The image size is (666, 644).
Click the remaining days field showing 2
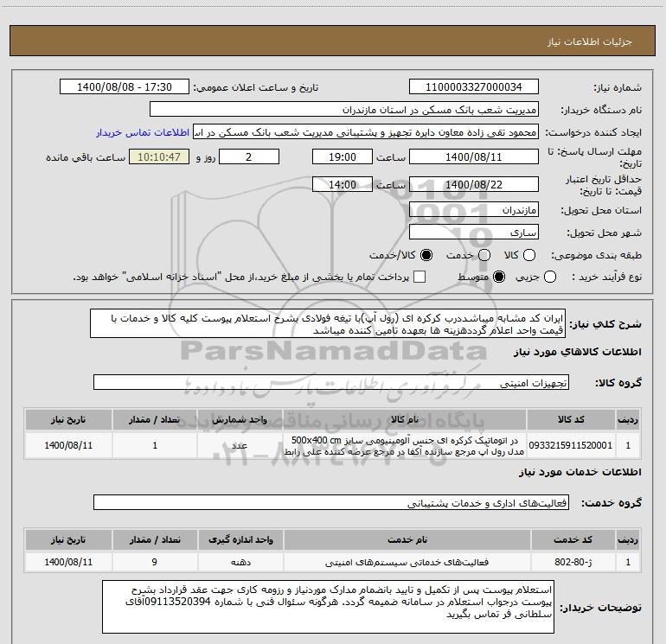[x=249, y=156]
